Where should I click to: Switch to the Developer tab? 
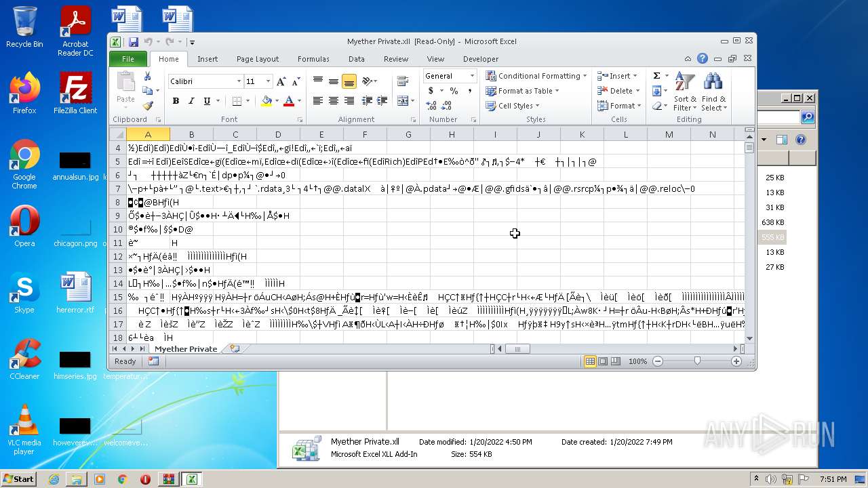coord(481,59)
